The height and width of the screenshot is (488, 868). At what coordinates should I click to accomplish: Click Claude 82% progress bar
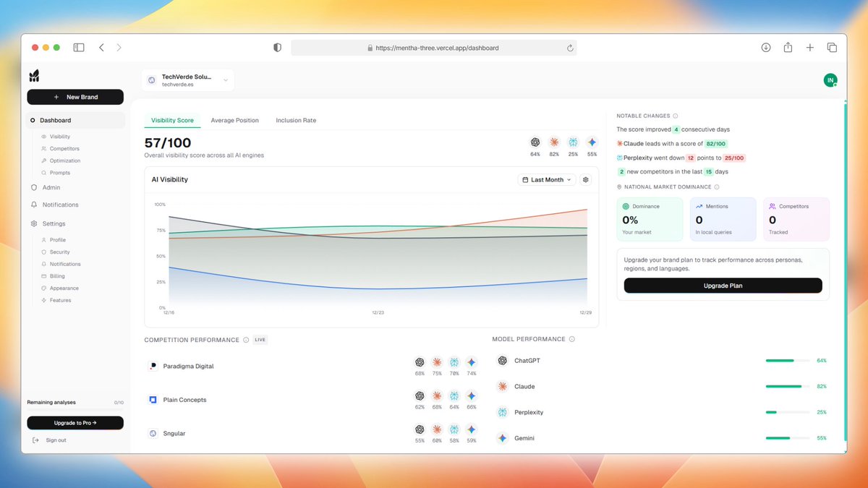pos(788,386)
